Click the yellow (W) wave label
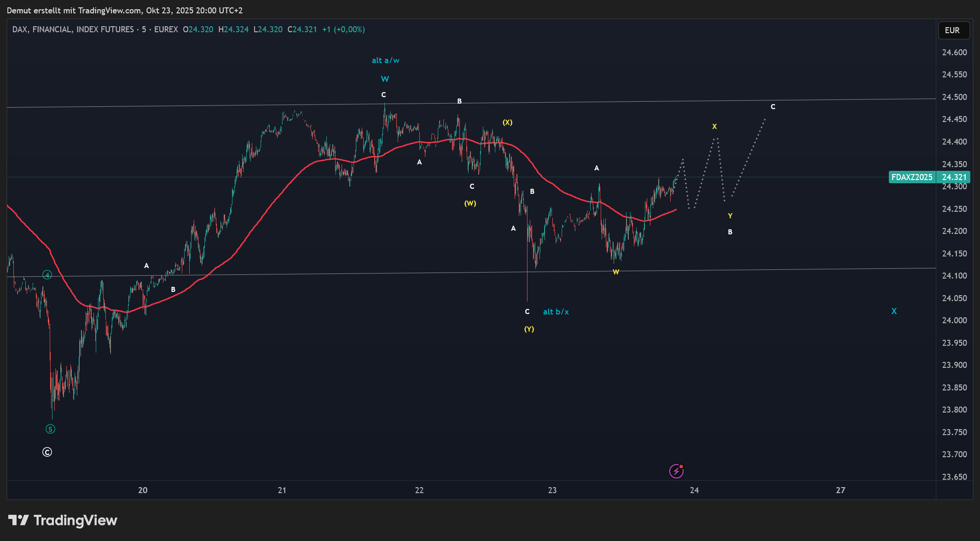The image size is (980, 541). [x=470, y=204]
